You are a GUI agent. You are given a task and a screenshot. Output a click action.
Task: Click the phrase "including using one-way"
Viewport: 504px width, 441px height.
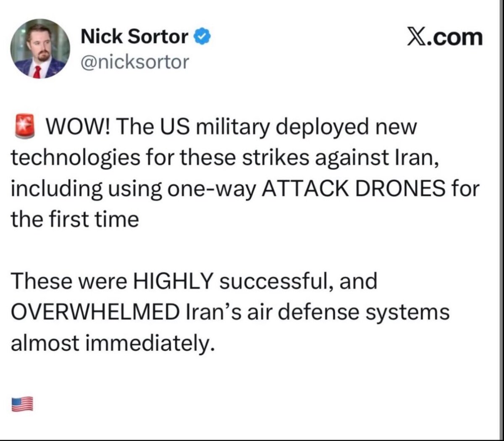(133, 189)
